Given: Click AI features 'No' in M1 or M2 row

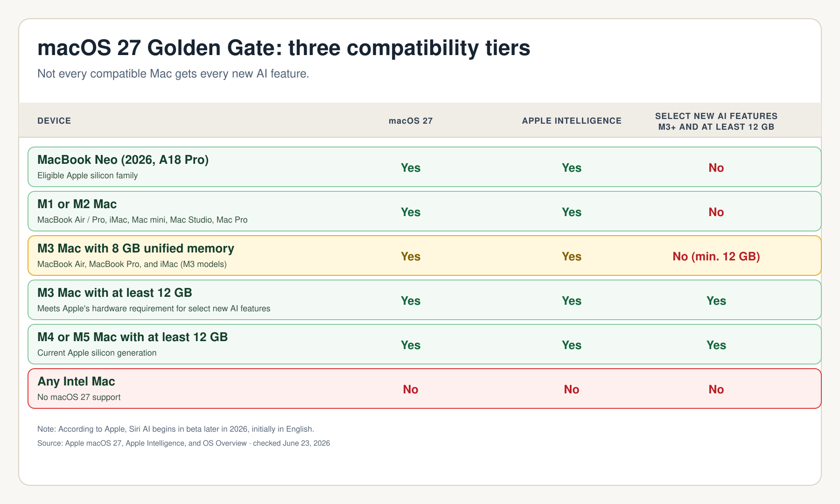Looking at the screenshot, I should [x=716, y=212].
